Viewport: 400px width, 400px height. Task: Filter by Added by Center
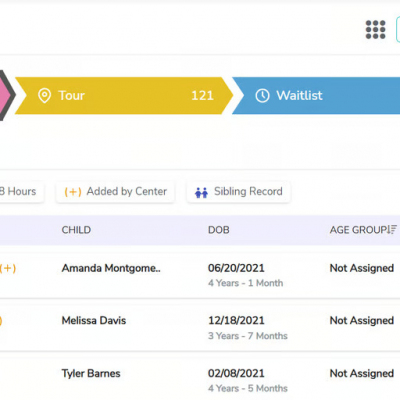[x=115, y=192]
